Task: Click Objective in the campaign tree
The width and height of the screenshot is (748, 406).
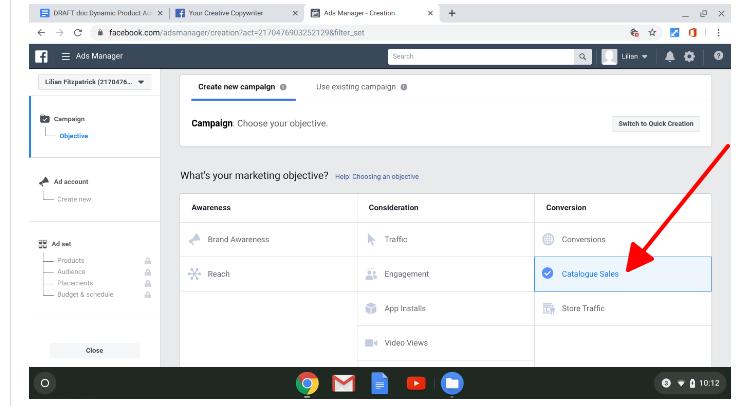Action: pos(73,136)
